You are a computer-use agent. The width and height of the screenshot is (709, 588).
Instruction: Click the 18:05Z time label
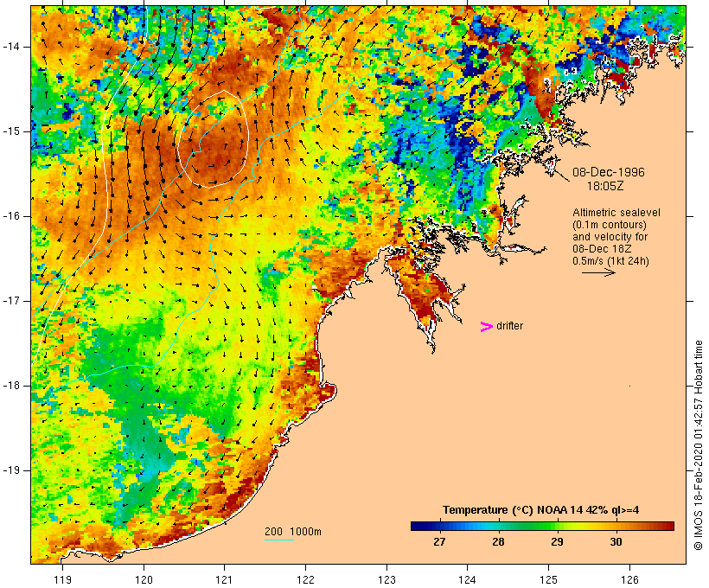(x=605, y=186)
